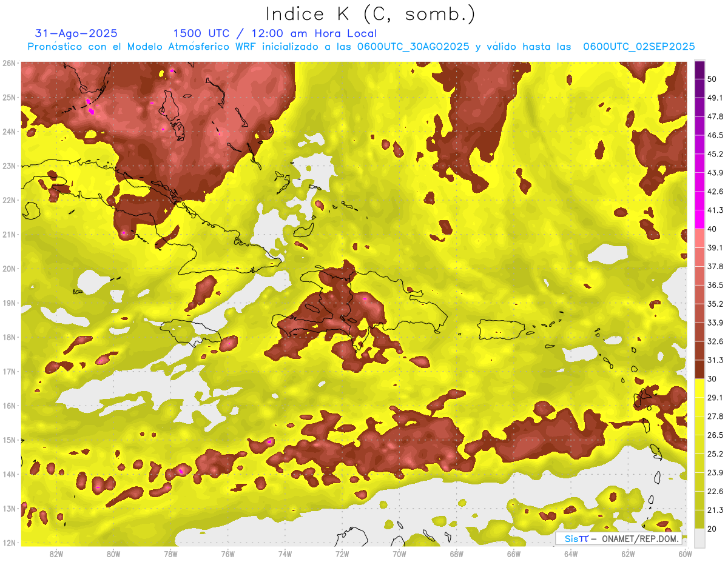The image size is (728, 562).
Task: Select the "25N" latitude label
Action: (x=8, y=98)
